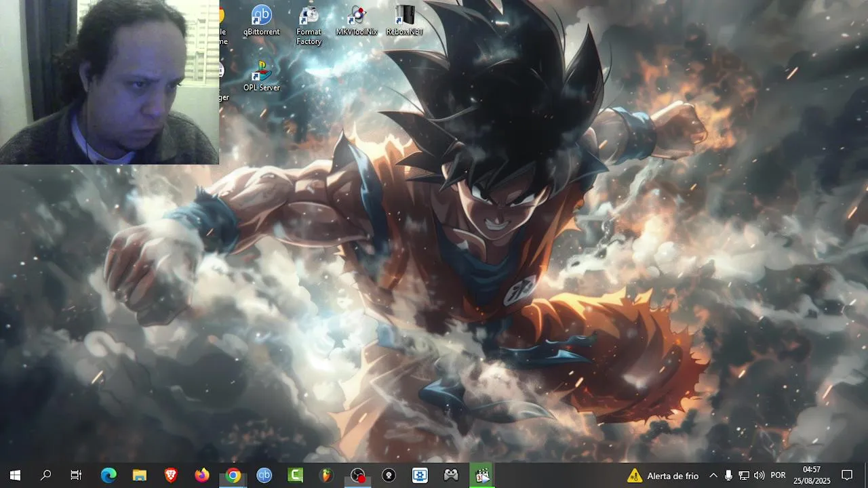Open the notification action center
Screen dimensions: 868x488
point(847,476)
